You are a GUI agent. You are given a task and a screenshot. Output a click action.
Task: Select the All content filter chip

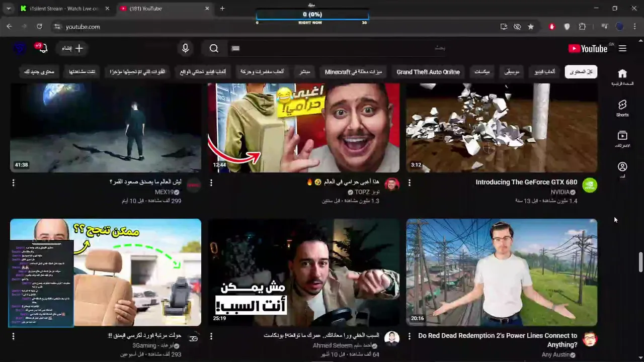pyautogui.click(x=581, y=72)
